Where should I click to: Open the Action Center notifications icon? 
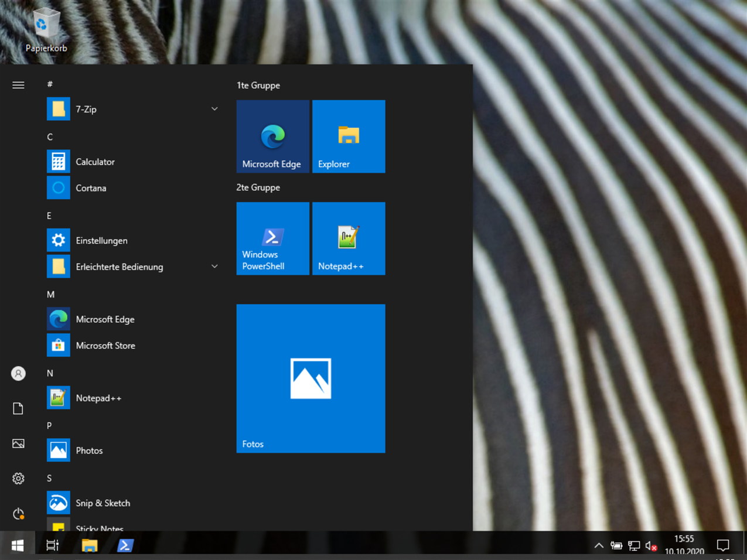click(x=723, y=545)
